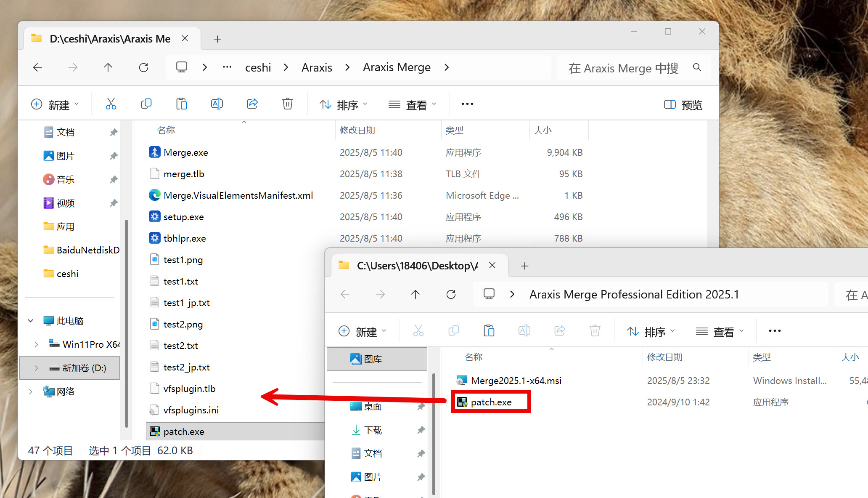Unpin 音乐 from quick access sidebar
868x498 pixels.
[x=113, y=180]
